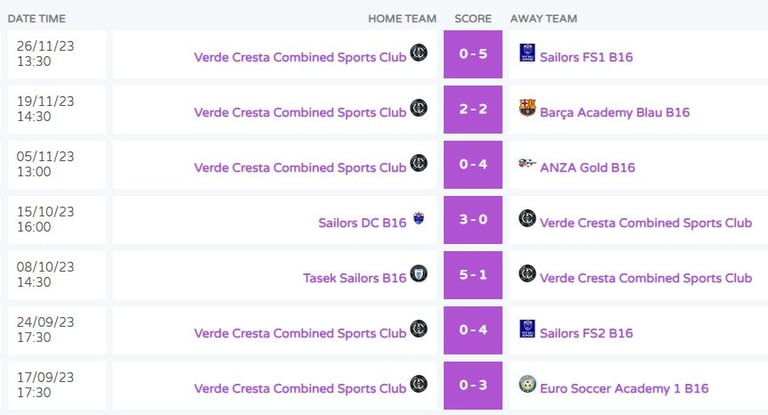
Task: Click the Sailors FS1 B16 team crest icon
Action: click(527, 52)
